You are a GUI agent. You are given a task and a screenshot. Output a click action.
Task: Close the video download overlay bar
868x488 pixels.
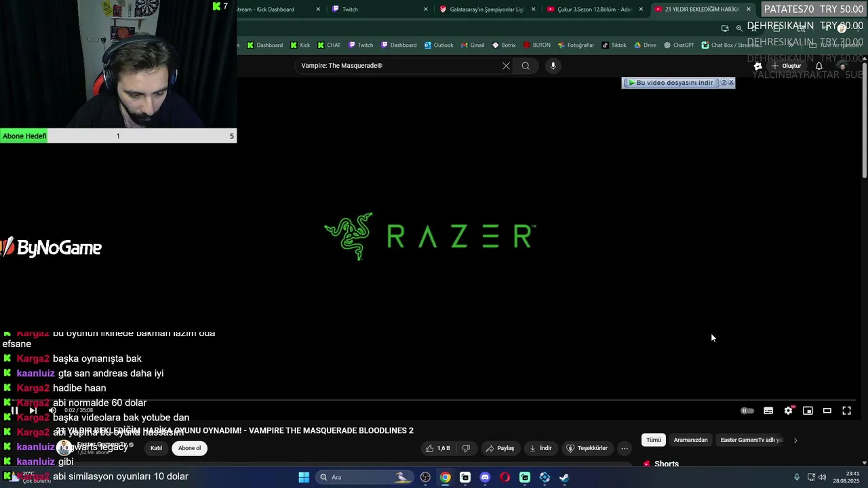pyautogui.click(x=731, y=83)
